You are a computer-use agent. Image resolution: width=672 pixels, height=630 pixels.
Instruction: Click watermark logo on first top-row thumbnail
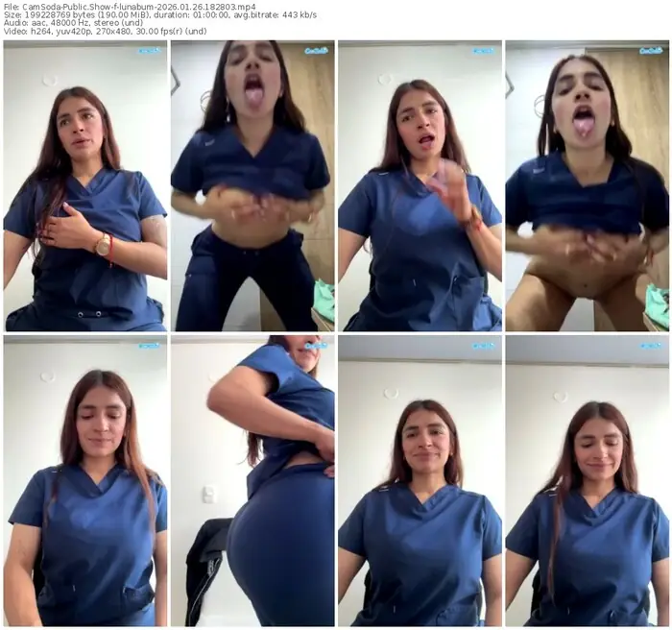coord(149,50)
